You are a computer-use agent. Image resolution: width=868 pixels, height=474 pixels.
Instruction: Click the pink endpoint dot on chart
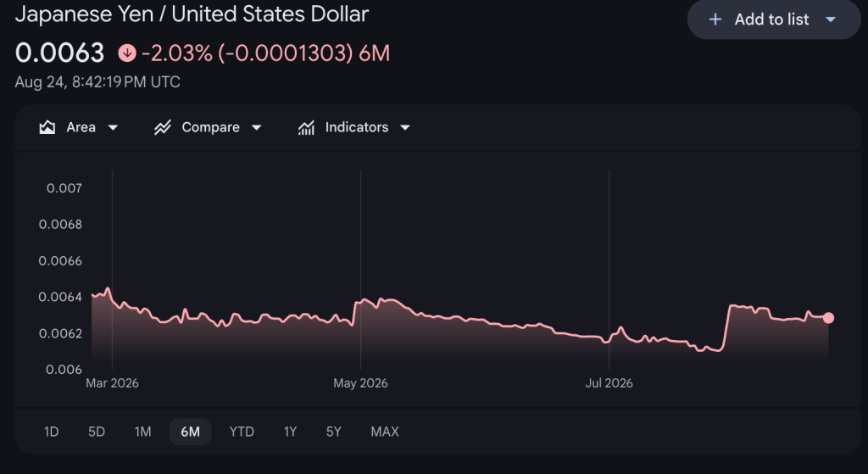pos(828,318)
